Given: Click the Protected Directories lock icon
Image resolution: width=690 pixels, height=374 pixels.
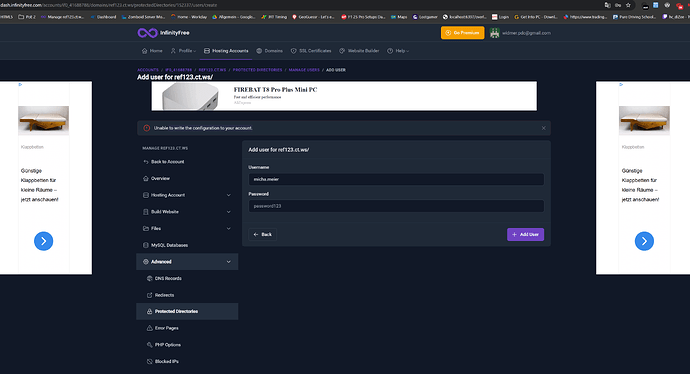Looking at the screenshot, I should tap(150, 312).
